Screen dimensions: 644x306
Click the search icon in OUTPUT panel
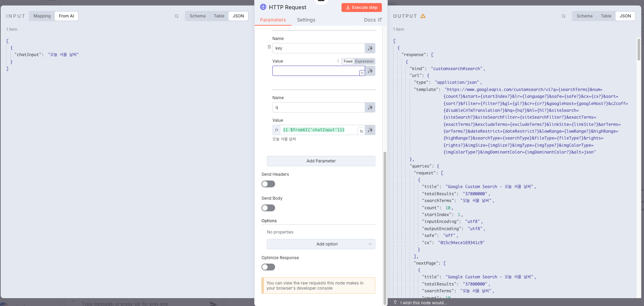tap(564, 16)
